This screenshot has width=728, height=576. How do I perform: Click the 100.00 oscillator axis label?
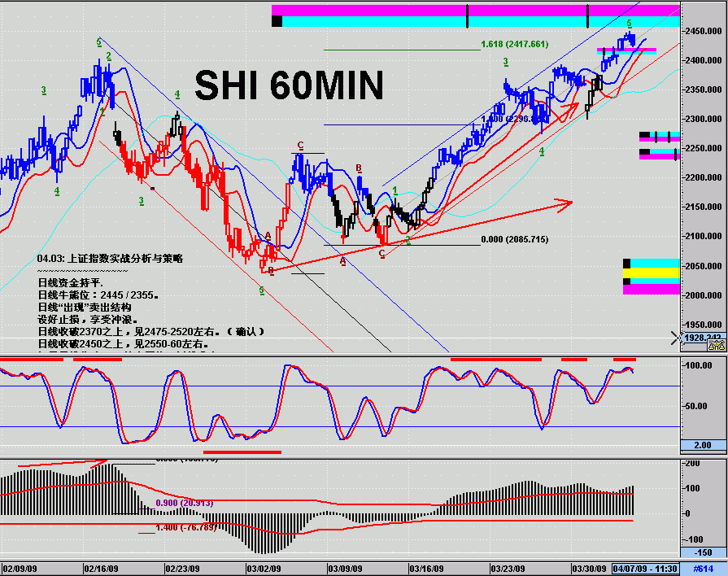(x=697, y=365)
